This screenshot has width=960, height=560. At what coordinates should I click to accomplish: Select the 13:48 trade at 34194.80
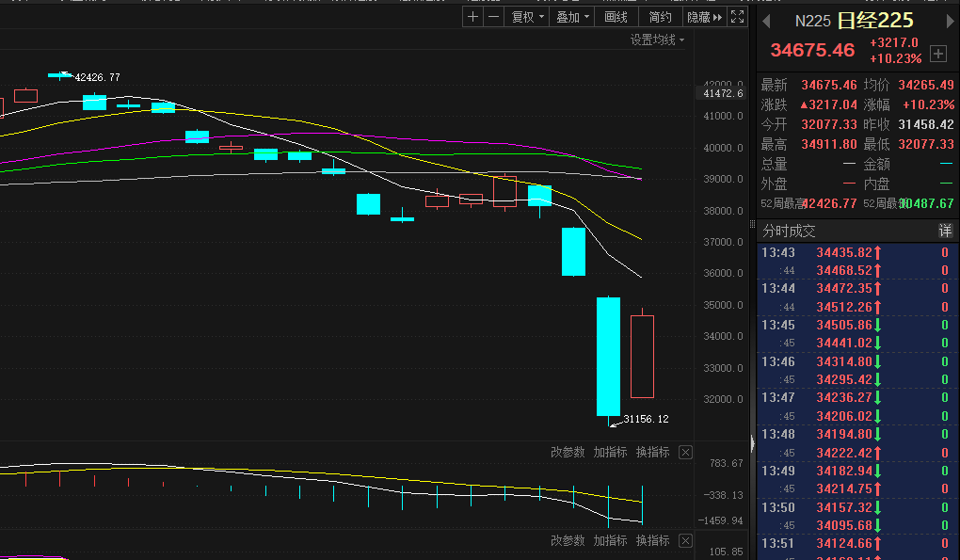tap(856, 434)
